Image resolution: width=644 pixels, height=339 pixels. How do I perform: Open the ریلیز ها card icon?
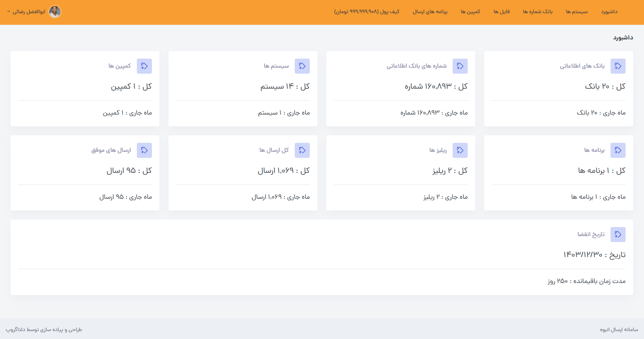(x=460, y=150)
